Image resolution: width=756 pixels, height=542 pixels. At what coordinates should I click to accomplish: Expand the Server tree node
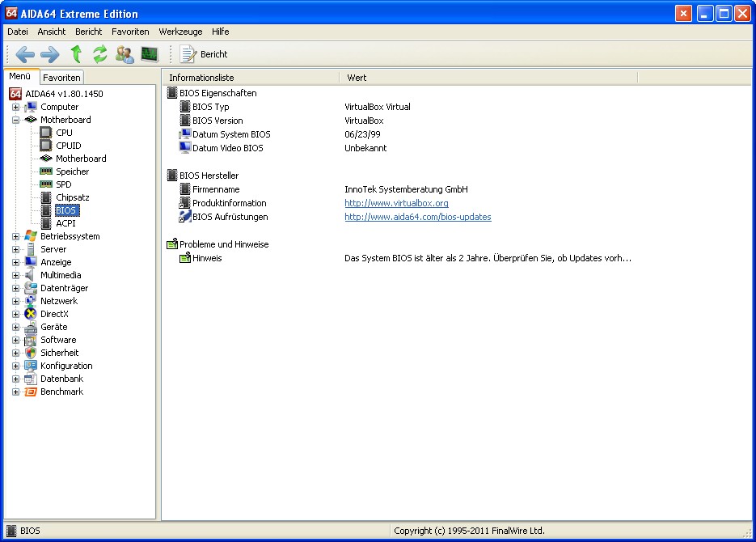16,249
